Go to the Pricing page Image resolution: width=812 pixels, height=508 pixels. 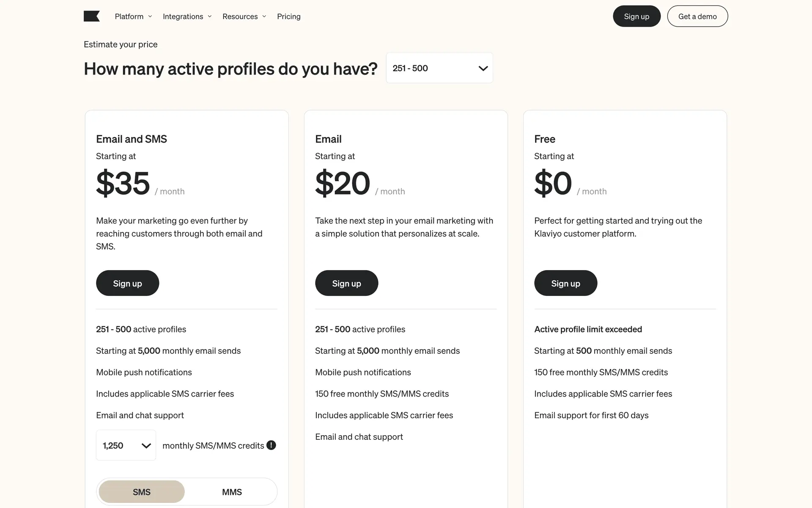(x=289, y=17)
